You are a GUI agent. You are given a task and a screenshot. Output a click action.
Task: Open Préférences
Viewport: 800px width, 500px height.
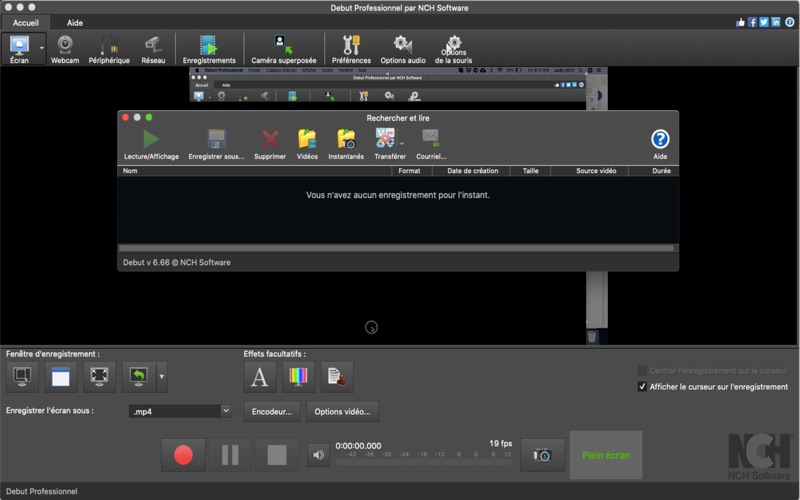[x=351, y=49]
